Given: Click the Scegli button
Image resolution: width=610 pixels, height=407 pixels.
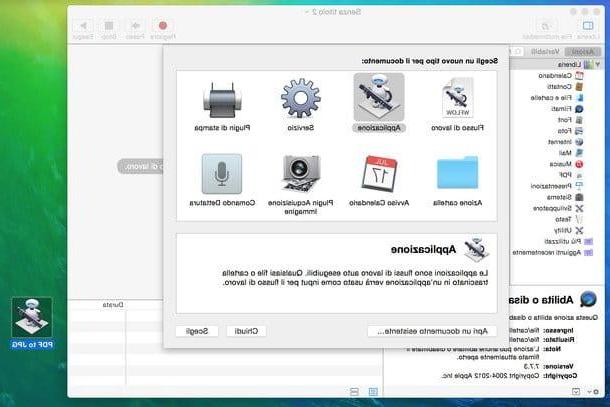Looking at the screenshot, I should click(x=196, y=331).
